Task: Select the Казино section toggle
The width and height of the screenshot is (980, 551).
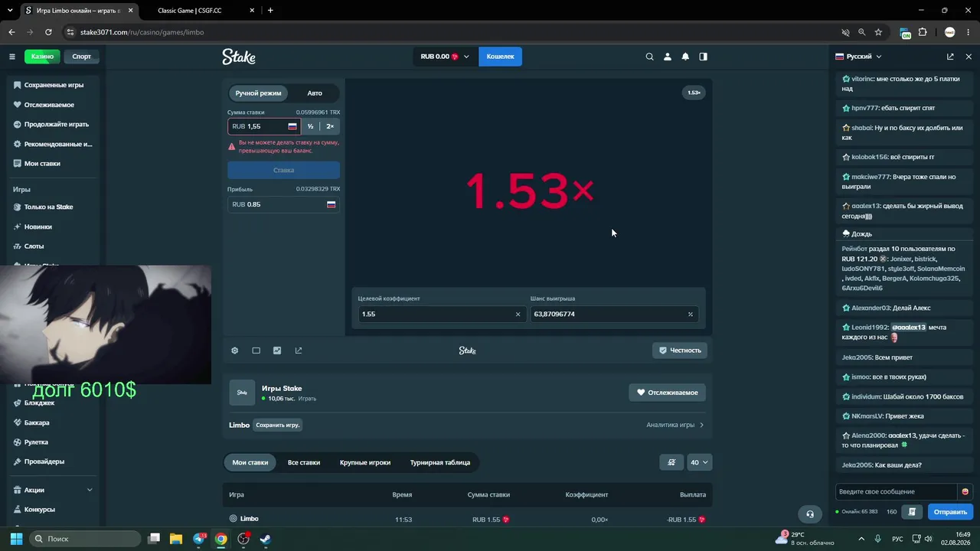Action: (x=42, y=57)
